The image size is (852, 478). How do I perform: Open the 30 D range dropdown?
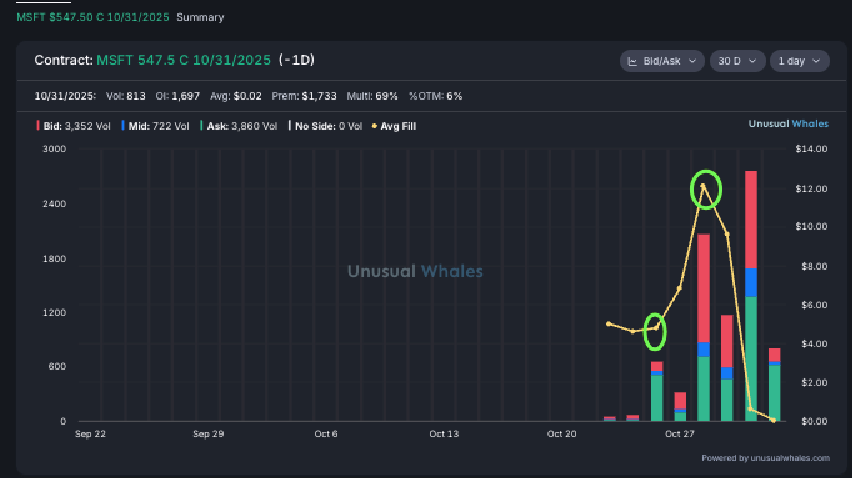[x=737, y=61]
